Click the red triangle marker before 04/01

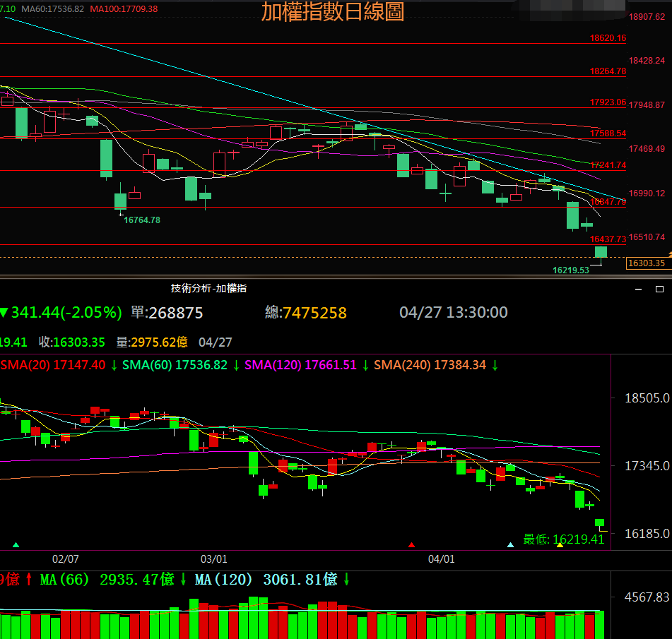411,545
